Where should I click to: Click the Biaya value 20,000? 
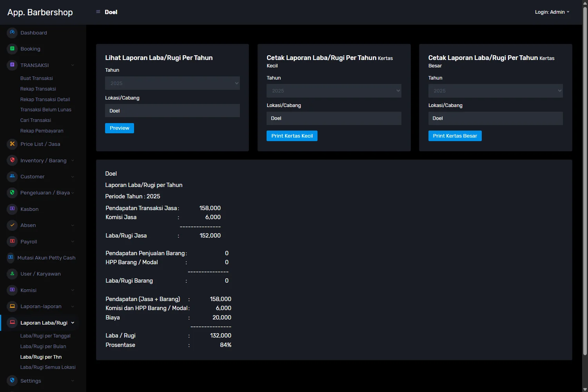point(222,318)
